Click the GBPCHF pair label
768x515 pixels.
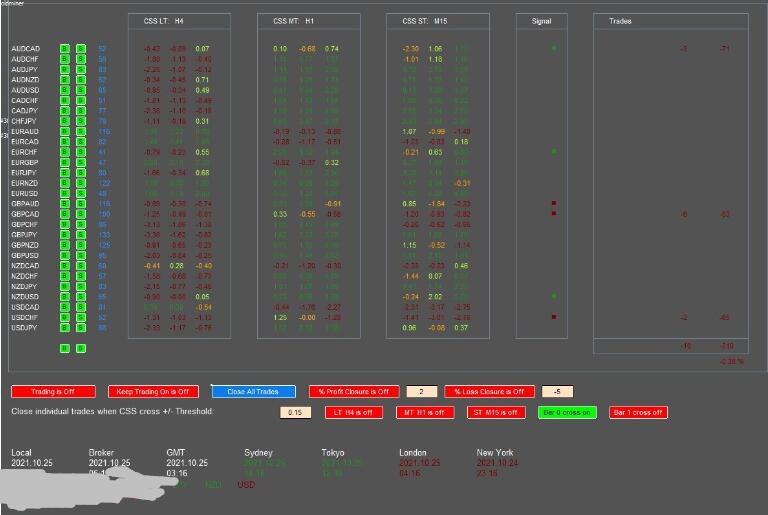click(25, 224)
